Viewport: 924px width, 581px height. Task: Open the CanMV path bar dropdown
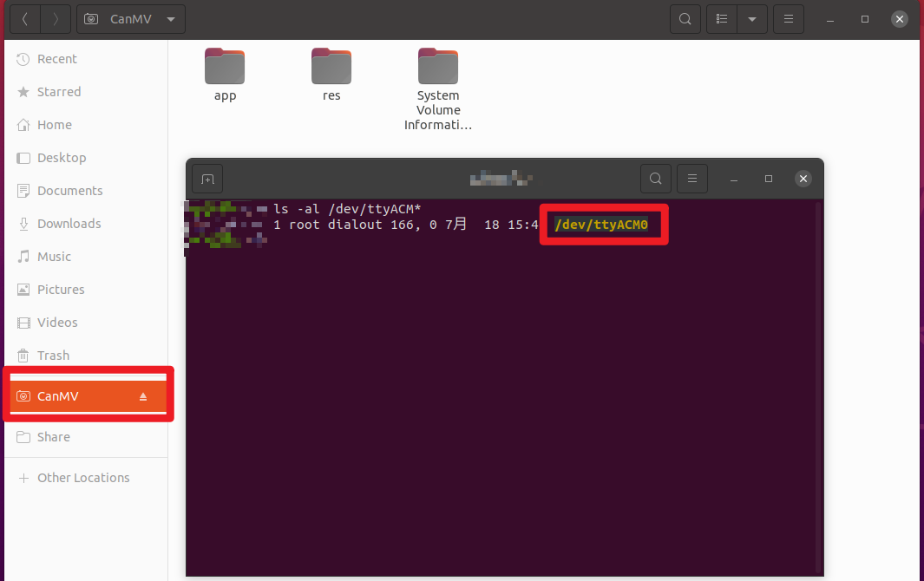click(x=170, y=18)
